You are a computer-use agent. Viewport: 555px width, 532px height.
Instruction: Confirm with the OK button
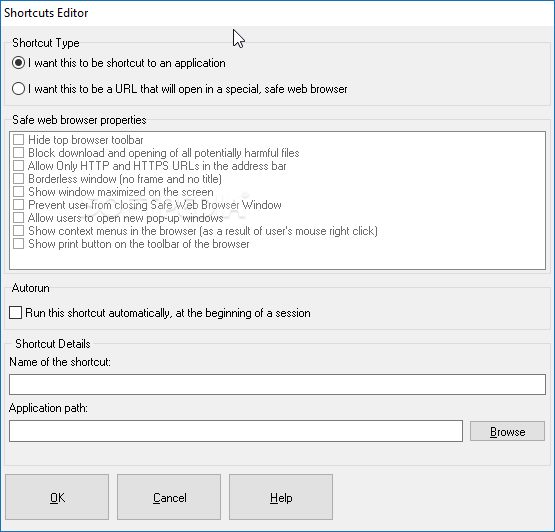(x=57, y=497)
